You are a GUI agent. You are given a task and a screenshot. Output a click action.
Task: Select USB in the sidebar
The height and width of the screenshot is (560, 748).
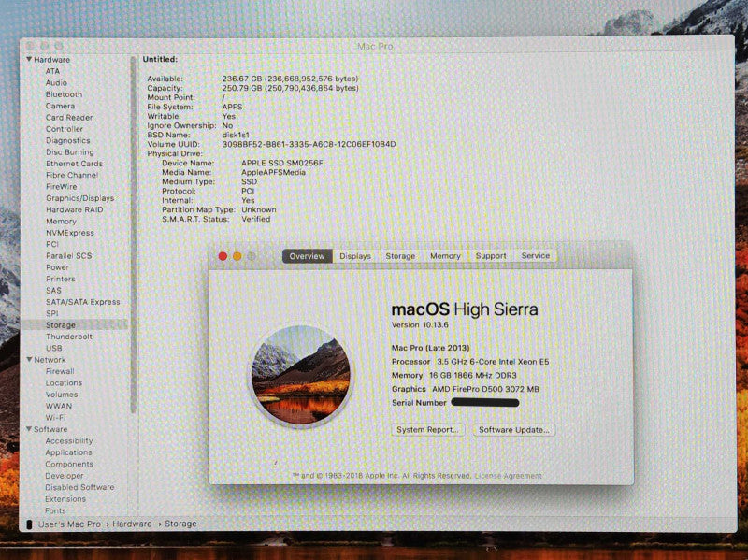53,348
